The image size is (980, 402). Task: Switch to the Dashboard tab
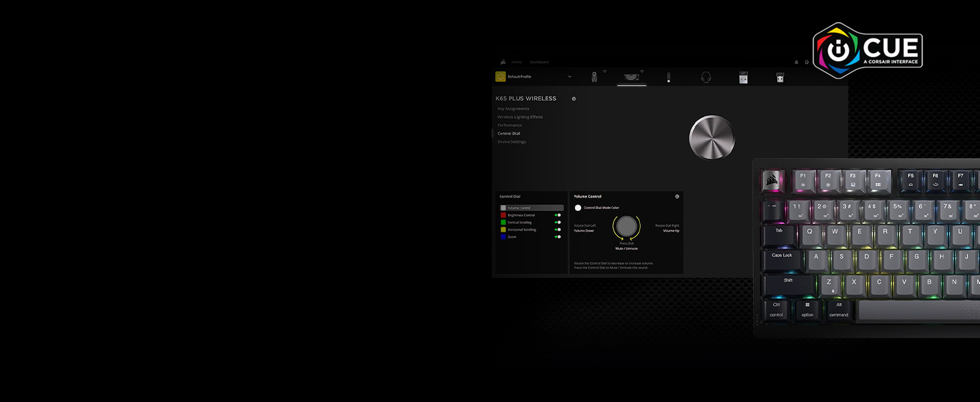click(x=539, y=62)
